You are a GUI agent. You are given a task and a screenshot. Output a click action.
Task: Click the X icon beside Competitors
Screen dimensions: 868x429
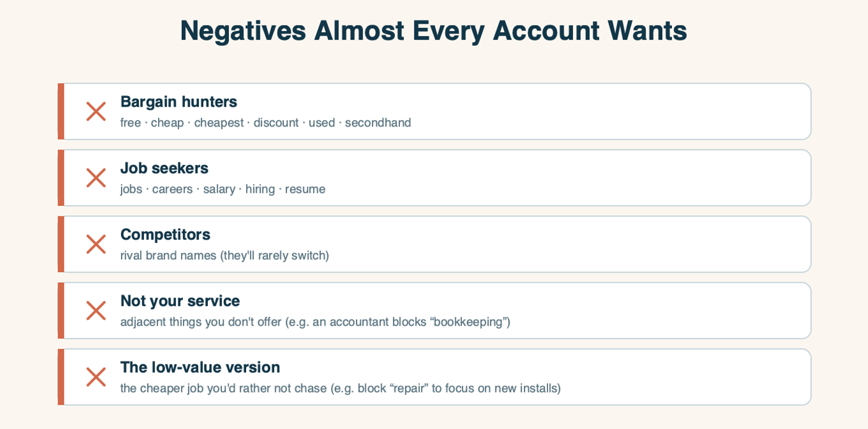[96, 244]
